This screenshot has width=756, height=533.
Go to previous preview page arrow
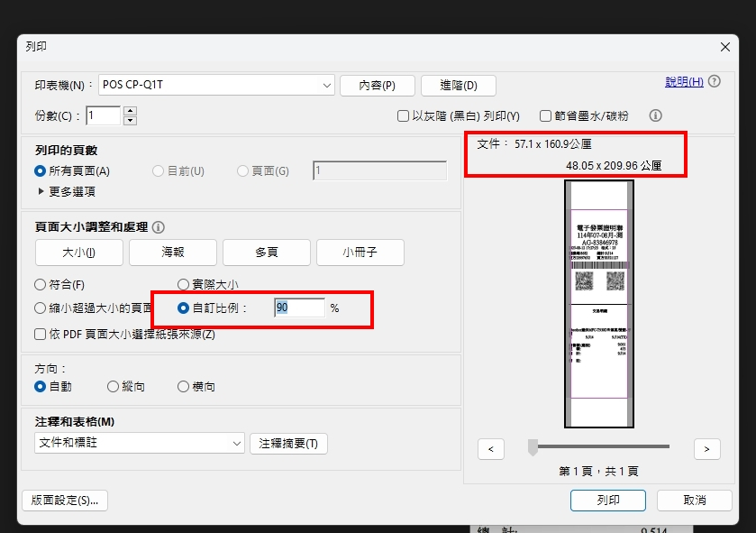[491, 448]
